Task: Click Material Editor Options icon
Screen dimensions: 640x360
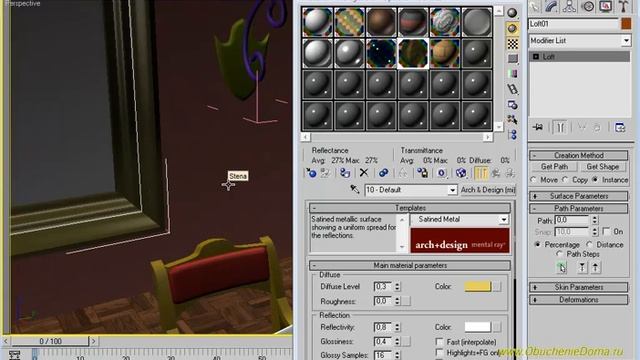Action: pos(512,105)
